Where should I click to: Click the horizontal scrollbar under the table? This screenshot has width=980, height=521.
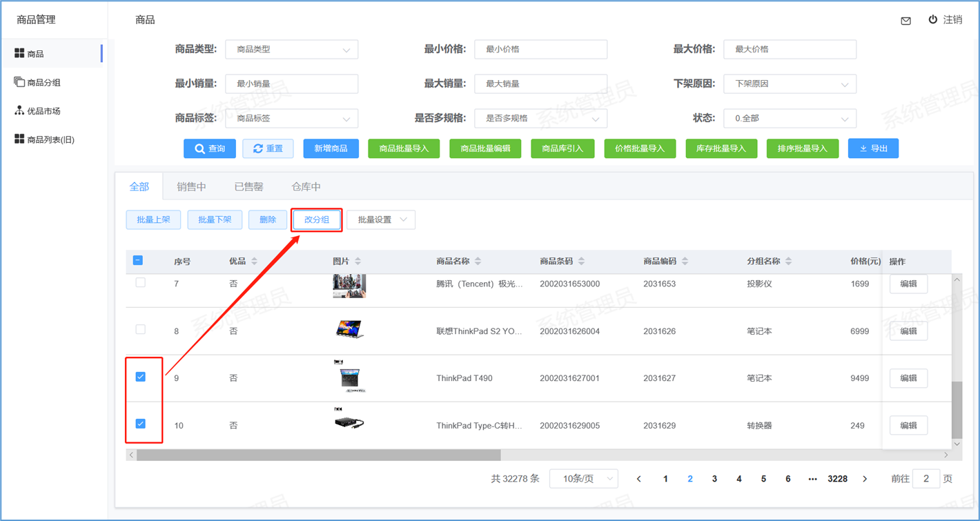click(x=318, y=455)
